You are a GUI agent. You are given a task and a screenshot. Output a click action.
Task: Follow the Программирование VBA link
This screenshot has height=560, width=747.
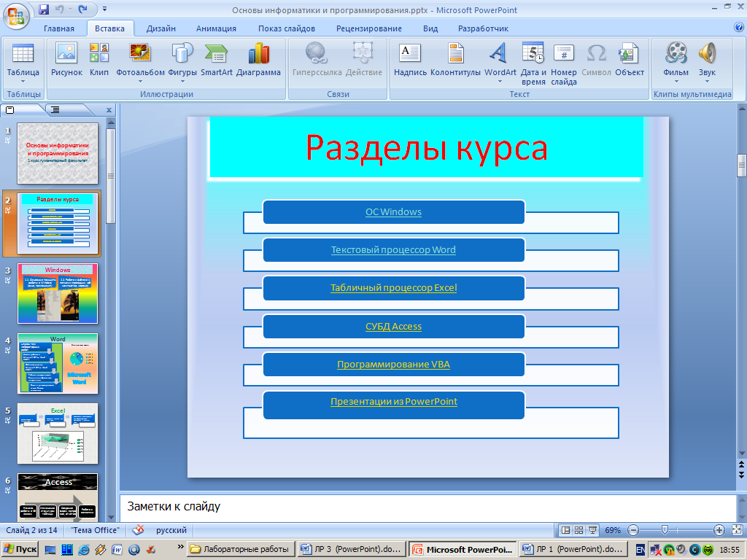tap(393, 365)
